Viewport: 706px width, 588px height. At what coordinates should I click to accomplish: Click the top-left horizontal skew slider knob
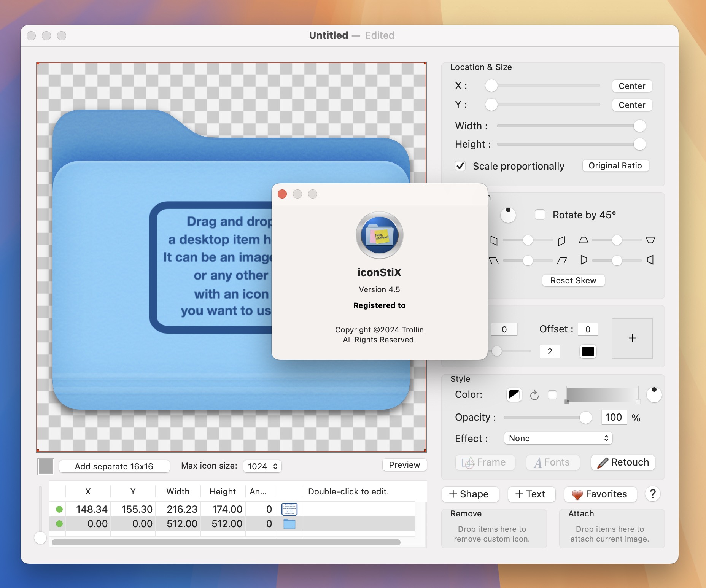pos(528,240)
